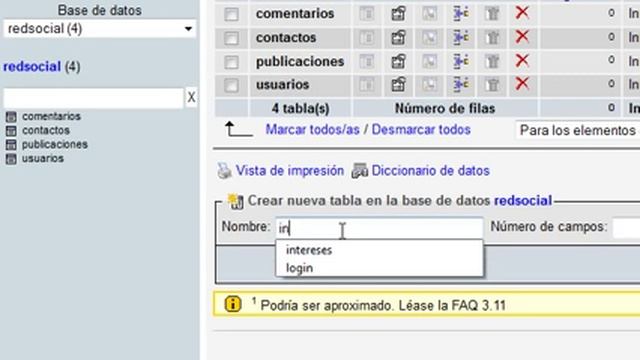Open Browse icon for contactos row

(367, 38)
